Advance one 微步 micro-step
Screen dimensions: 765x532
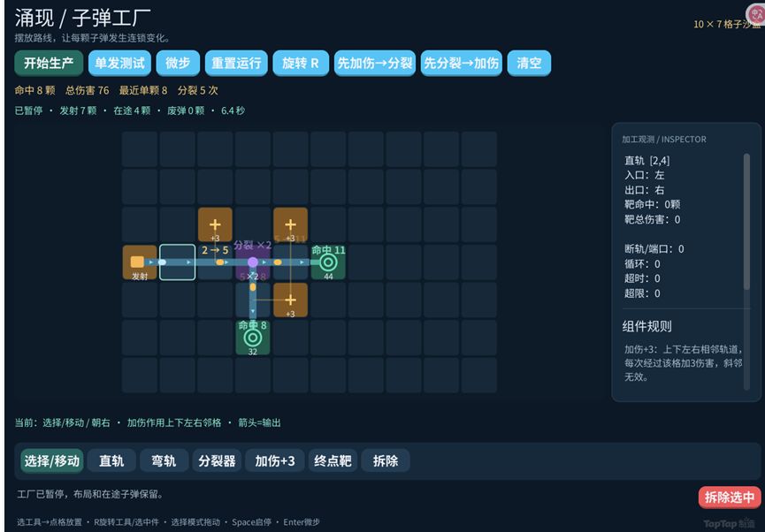[178, 63]
